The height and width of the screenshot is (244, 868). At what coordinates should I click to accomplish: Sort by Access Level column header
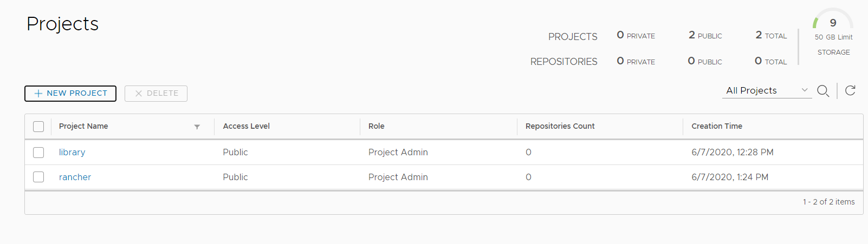pyautogui.click(x=247, y=126)
